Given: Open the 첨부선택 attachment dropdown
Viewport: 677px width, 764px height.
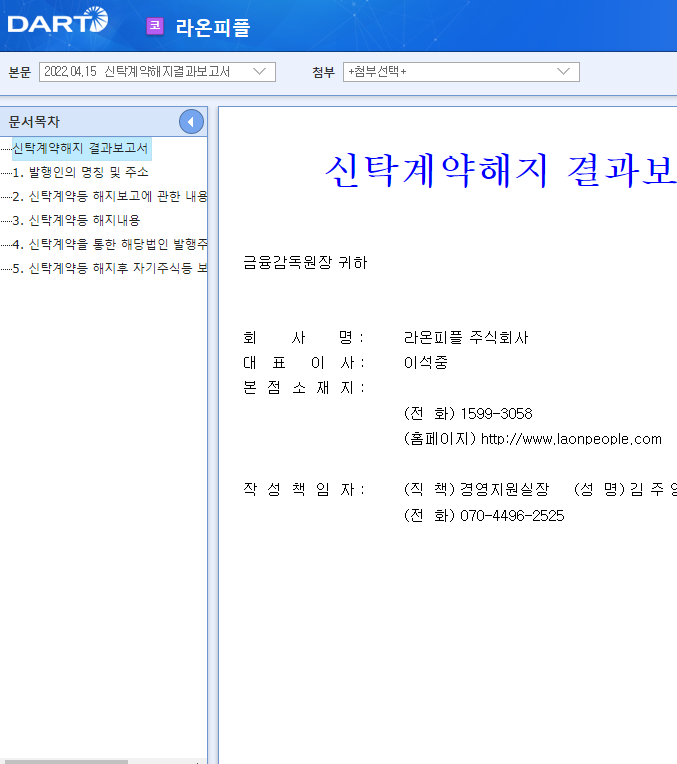Looking at the screenshot, I should point(461,72).
